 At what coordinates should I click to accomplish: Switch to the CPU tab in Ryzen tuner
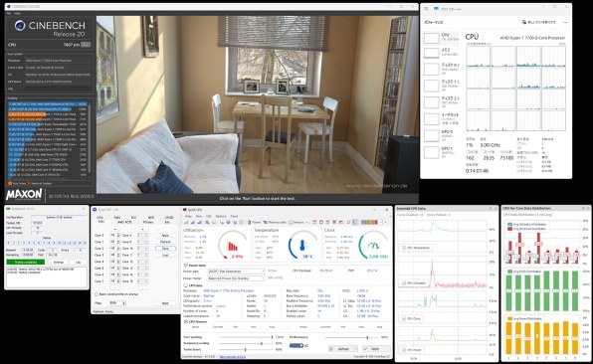point(99,218)
